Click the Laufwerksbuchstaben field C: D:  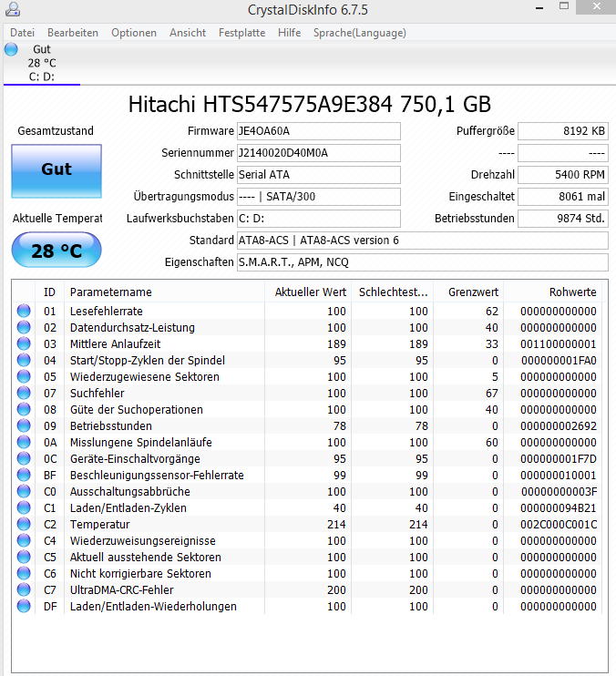pyautogui.click(x=319, y=219)
